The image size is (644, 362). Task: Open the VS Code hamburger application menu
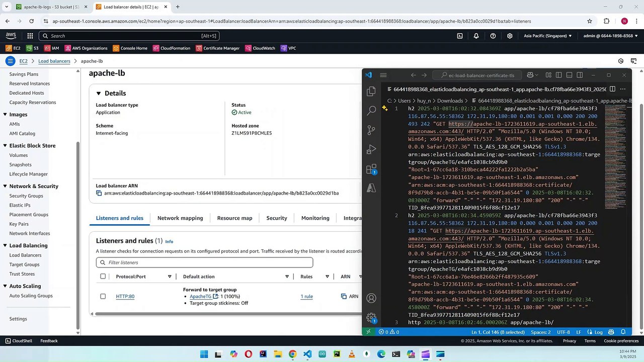click(x=383, y=75)
